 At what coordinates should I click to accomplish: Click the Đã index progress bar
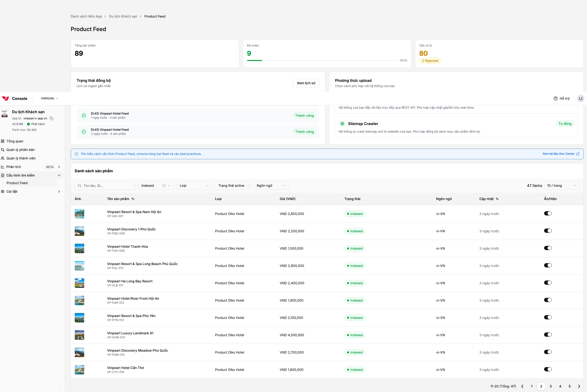tap(322, 61)
